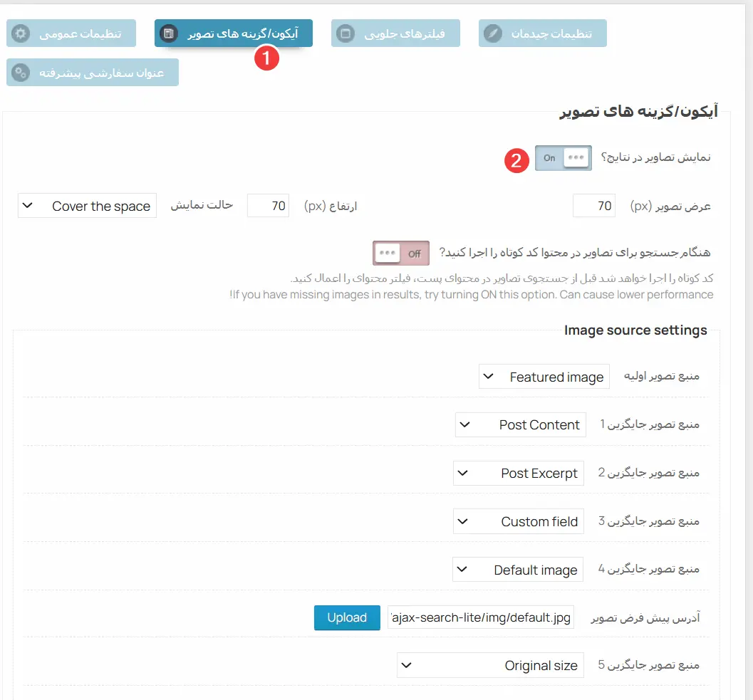The width and height of the screenshot is (753, 700).
Task: Click the missing images performance hint text
Action: [x=471, y=294]
